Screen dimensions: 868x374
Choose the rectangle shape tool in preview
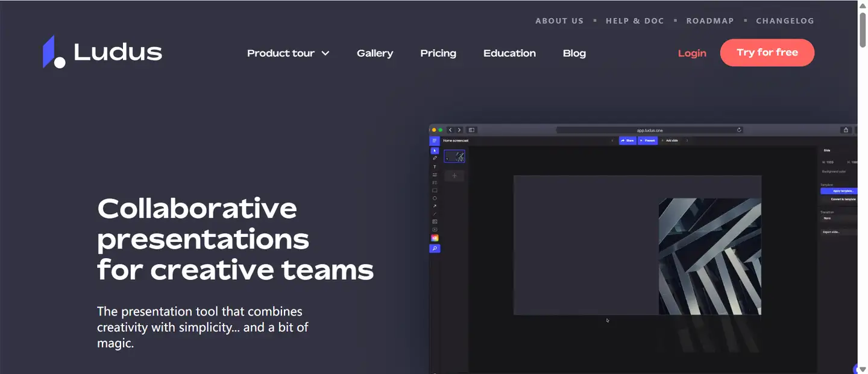click(x=435, y=190)
